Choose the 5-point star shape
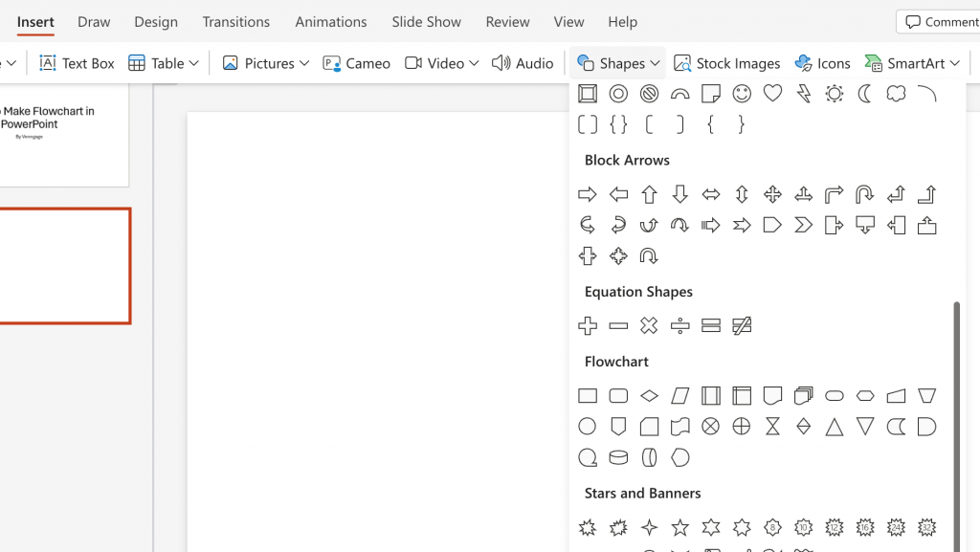The width and height of the screenshot is (980, 552). point(679,528)
